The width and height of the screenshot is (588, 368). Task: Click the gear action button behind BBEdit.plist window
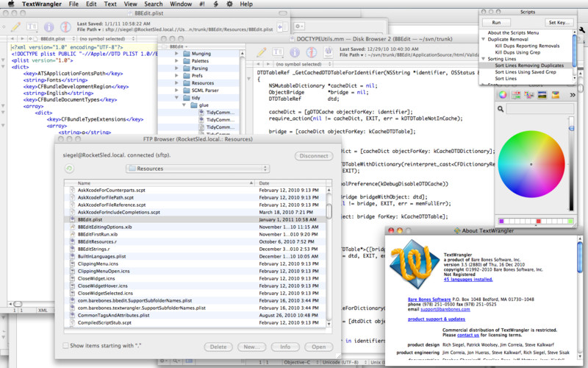(299, 26)
